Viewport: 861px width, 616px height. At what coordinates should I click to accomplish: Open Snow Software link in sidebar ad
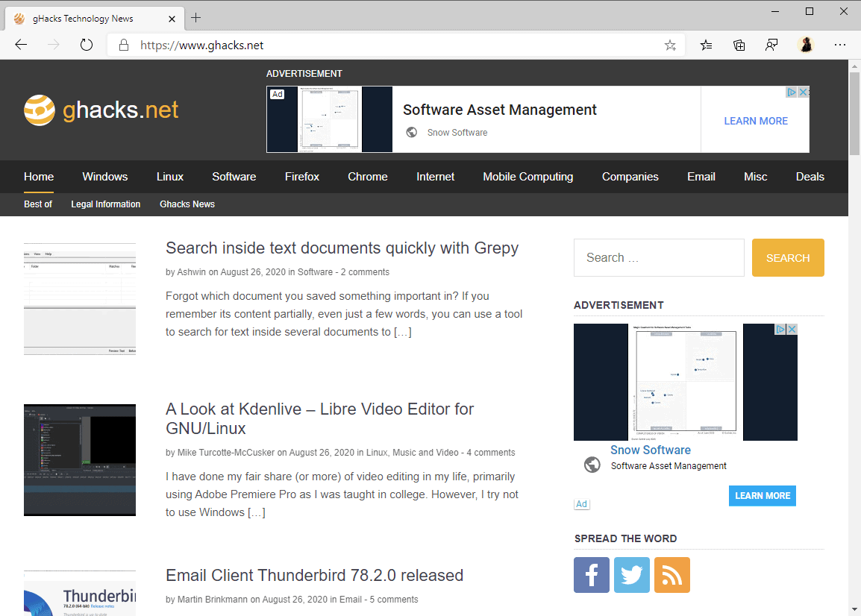(x=651, y=450)
